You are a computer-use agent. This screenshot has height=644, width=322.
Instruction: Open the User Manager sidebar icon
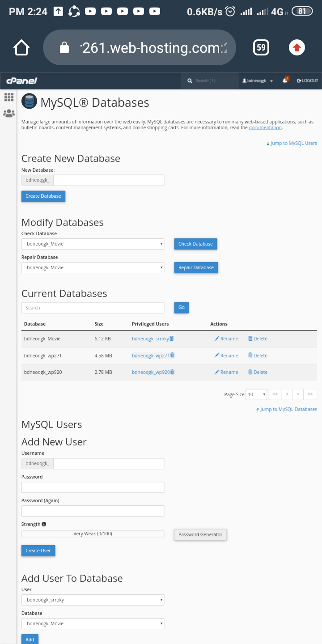point(8,114)
